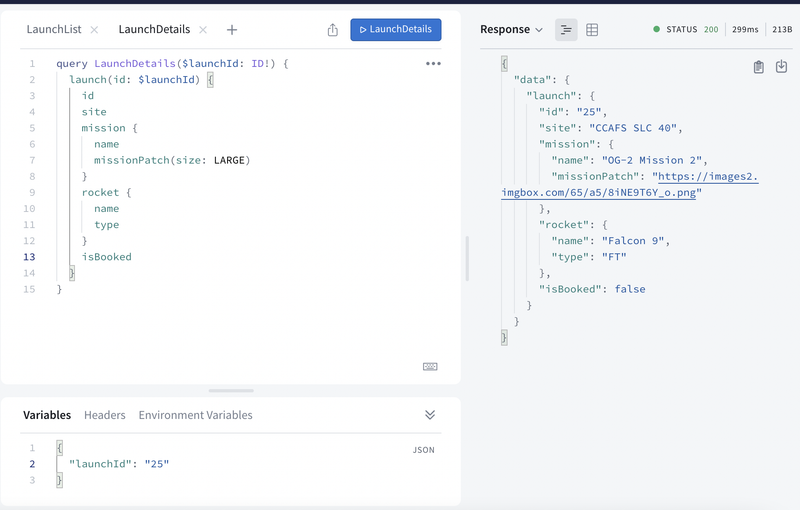Collapse the variables panel with chevrons
This screenshot has height=510, width=800.
click(x=430, y=415)
